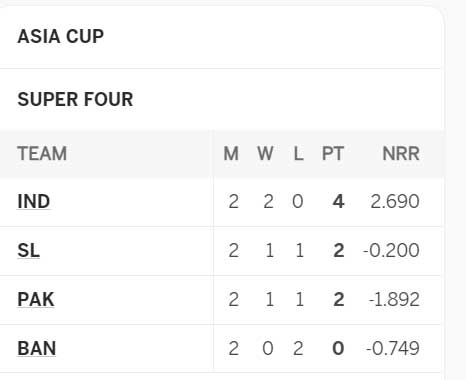Viewport: 466px width, 380px height.
Task: Click the ASIA CUP heading
Action: 61,36
